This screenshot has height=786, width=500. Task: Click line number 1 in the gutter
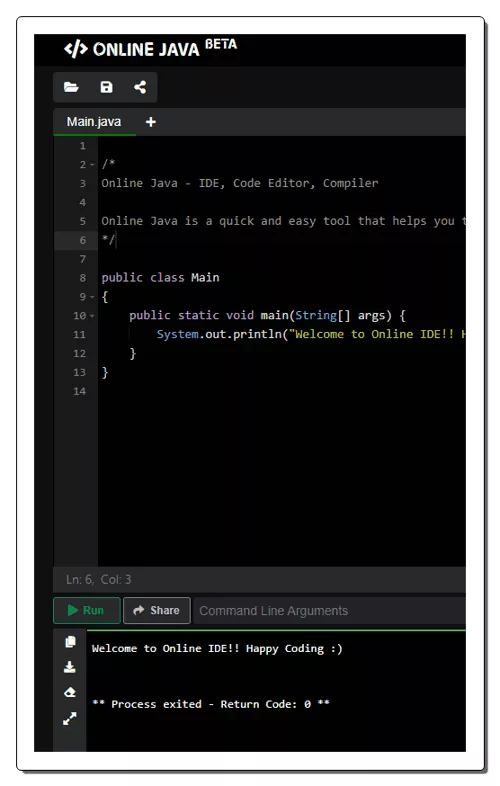[82, 146]
